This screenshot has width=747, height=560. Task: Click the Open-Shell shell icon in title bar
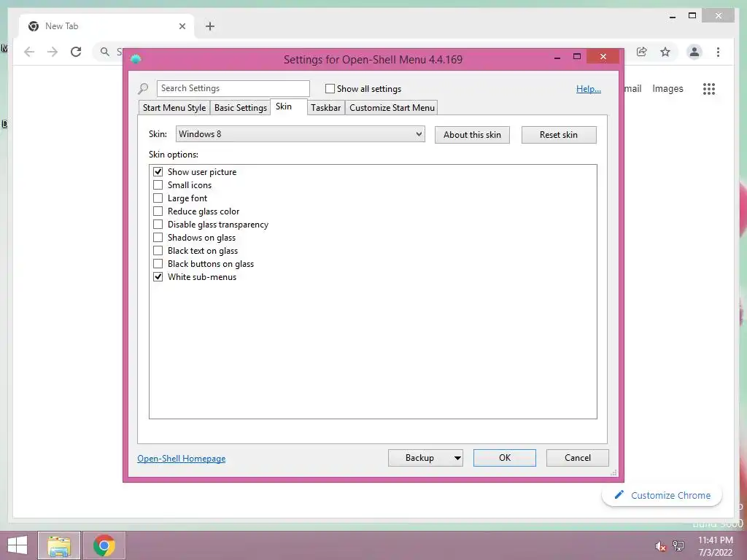click(x=136, y=59)
